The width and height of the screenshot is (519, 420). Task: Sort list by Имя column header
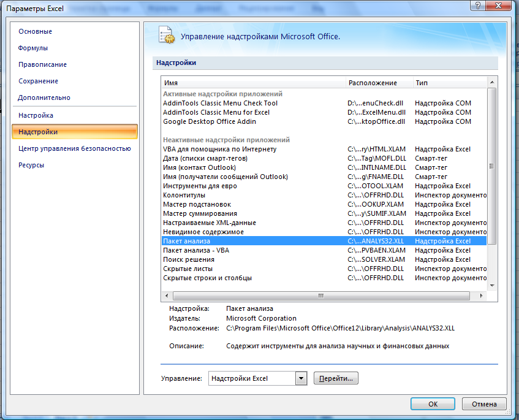coord(254,83)
